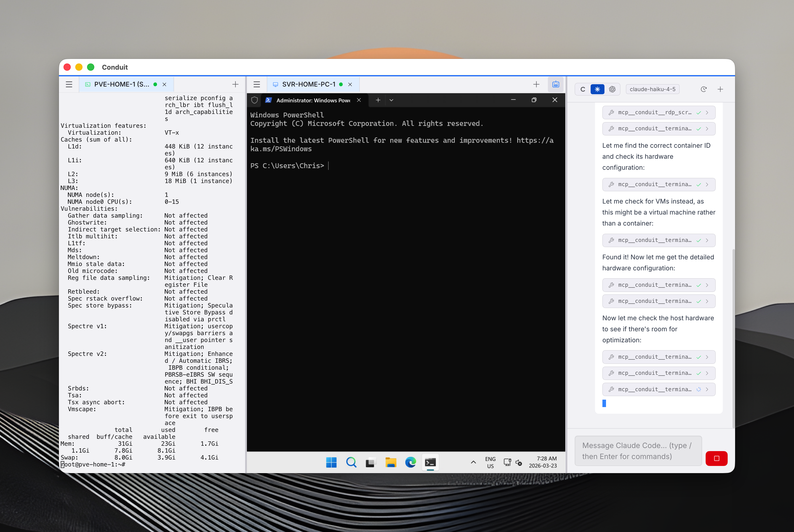
Task: Start a new chat with plus icon
Action: pyautogui.click(x=720, y=89)
